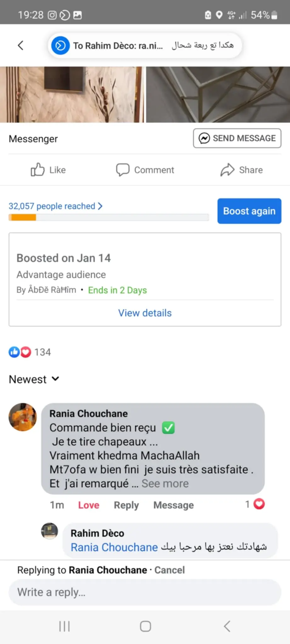Tap the heart reaction on Rania's comment
Image resolution: width=290 pixels, height=644 pixels.
point(259,504)
